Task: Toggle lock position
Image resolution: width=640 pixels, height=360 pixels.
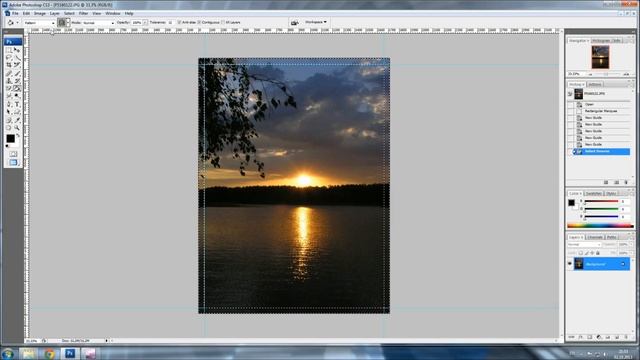Action: (x=592, y=253)
